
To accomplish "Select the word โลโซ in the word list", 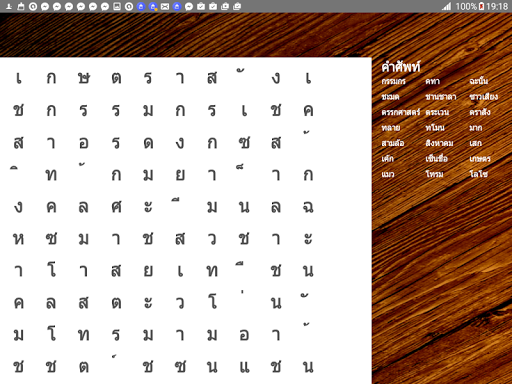I will click(479, 174).
